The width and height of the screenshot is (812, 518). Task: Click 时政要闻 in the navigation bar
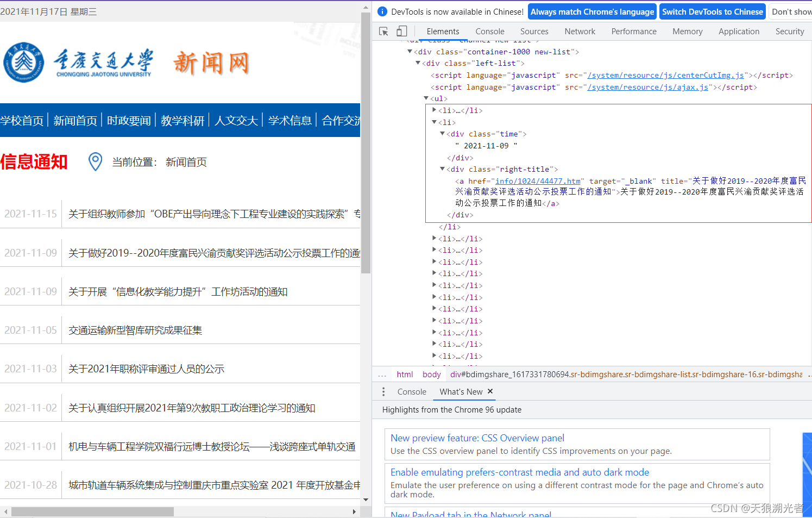(x=129, y=120)
